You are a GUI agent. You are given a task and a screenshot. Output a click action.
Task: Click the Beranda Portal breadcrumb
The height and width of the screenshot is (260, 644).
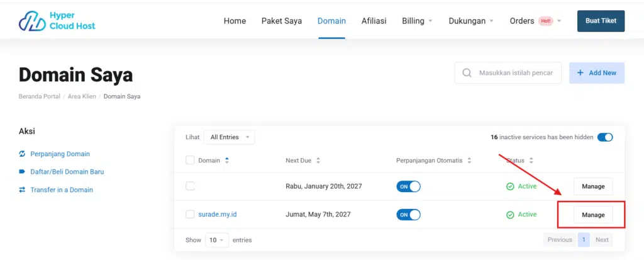pos(40,97)
